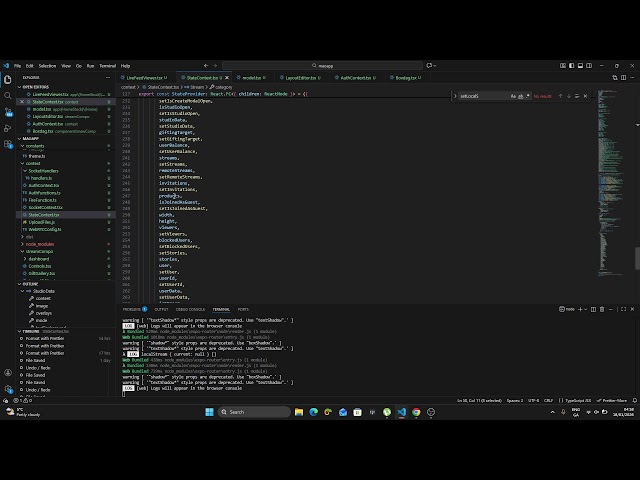
Task: Click the new terminal plus icon
Action: (x=580, y=309)
